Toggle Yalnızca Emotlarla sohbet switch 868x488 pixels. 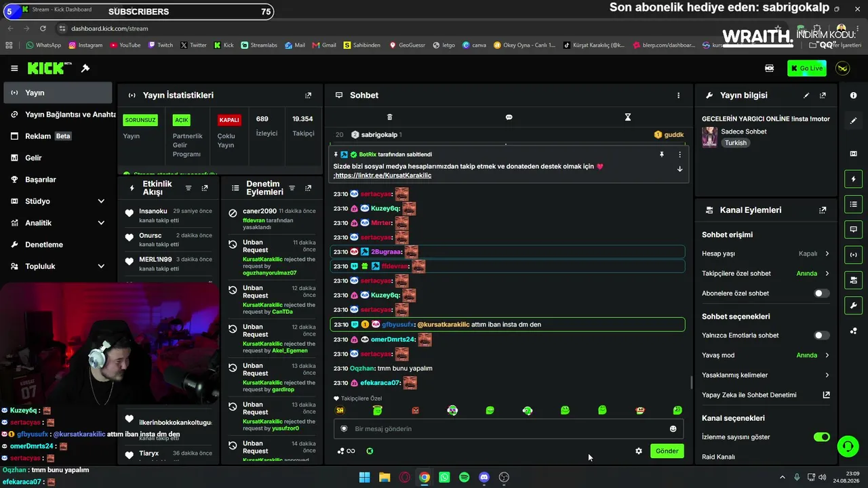821,335
